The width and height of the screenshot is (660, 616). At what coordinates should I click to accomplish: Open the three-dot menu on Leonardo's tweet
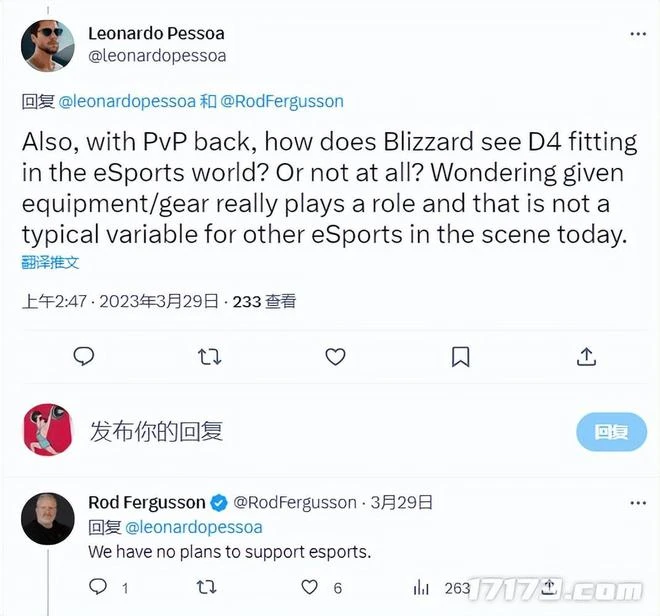pyautogui.click(x=638, y=34)
